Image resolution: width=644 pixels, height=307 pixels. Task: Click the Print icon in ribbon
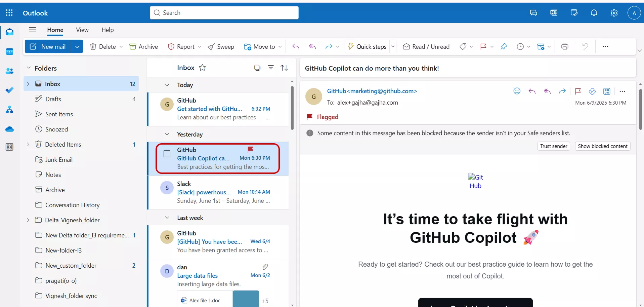pyautogui.click(x=565, y=47)
